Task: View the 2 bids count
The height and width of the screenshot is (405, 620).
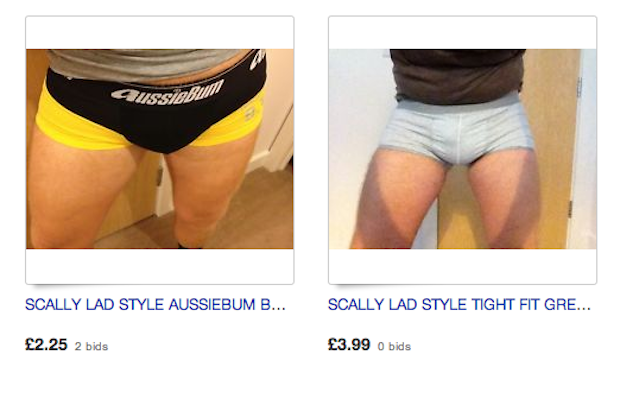Action: (x=91, y=346)
